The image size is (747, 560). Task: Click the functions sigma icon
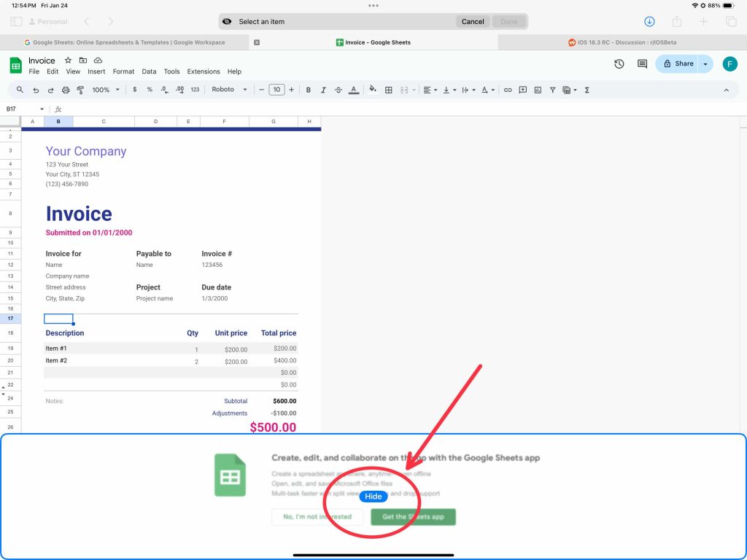(x=587, y=90)
